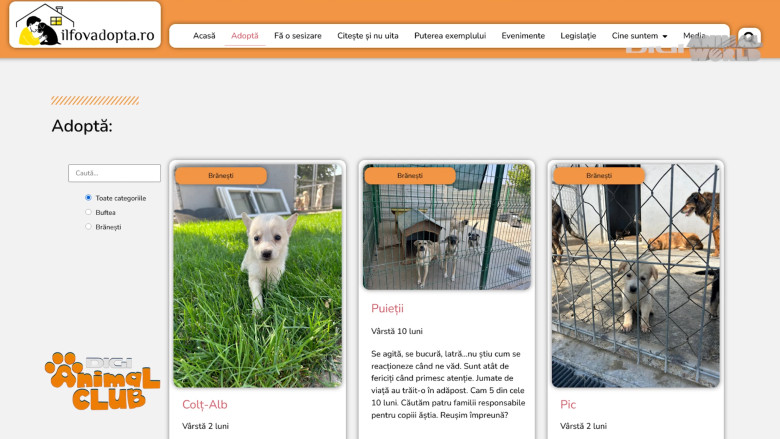The image size is (780, 439).
Task: Click the ilfovadopta.ro logo
Action: [85, 25]
